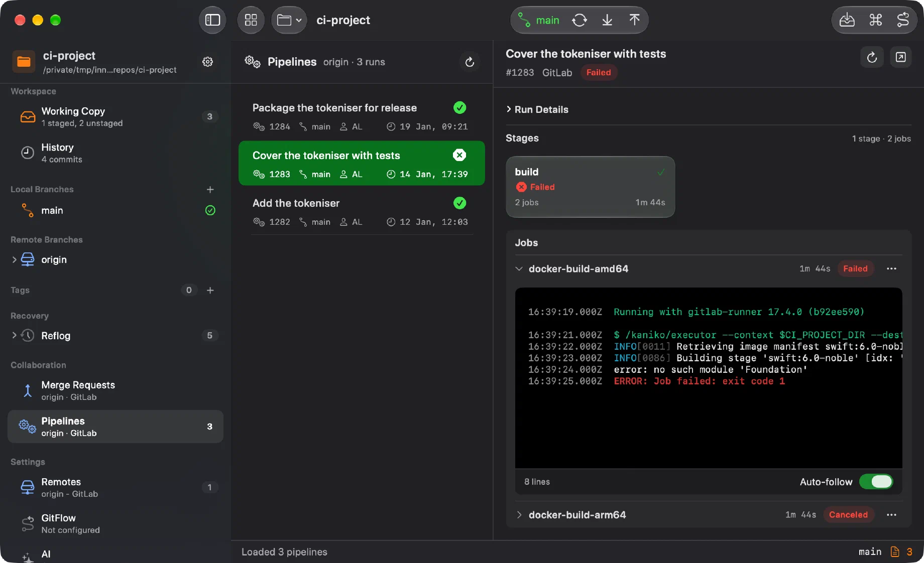This screenshot has width=924, height=563.
Task: Select pipeline Package the tokeniser for release
Action: pyautogui.click(x=362, y=116)
